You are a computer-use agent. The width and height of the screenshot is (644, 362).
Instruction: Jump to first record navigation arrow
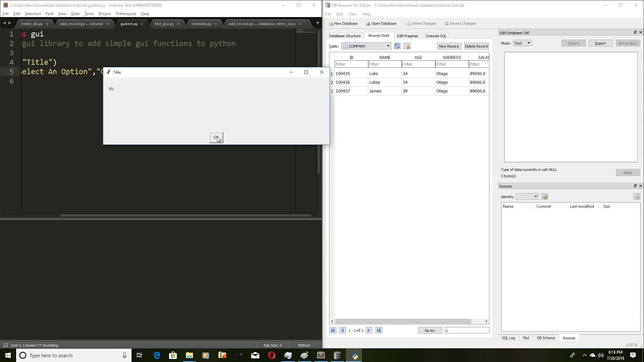(333, 330)
